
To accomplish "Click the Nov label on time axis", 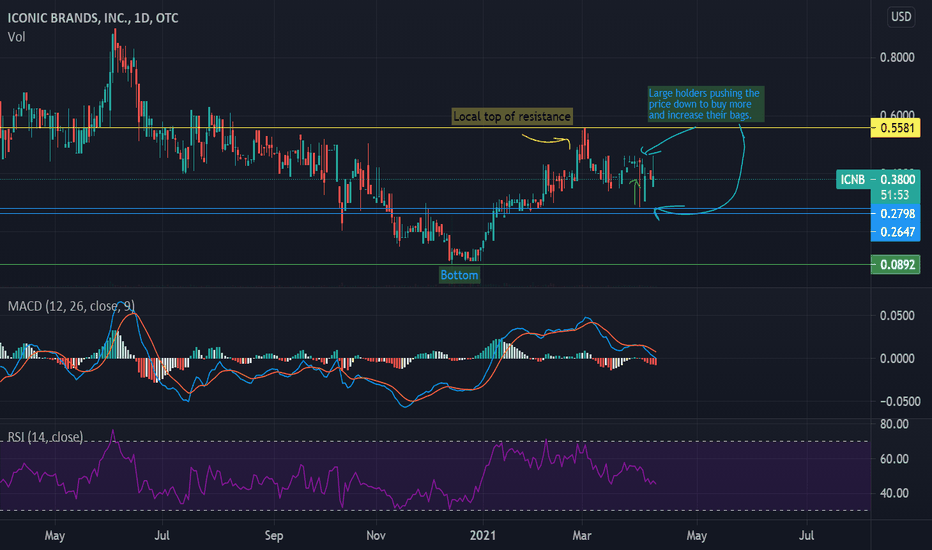I will point(376,536).
